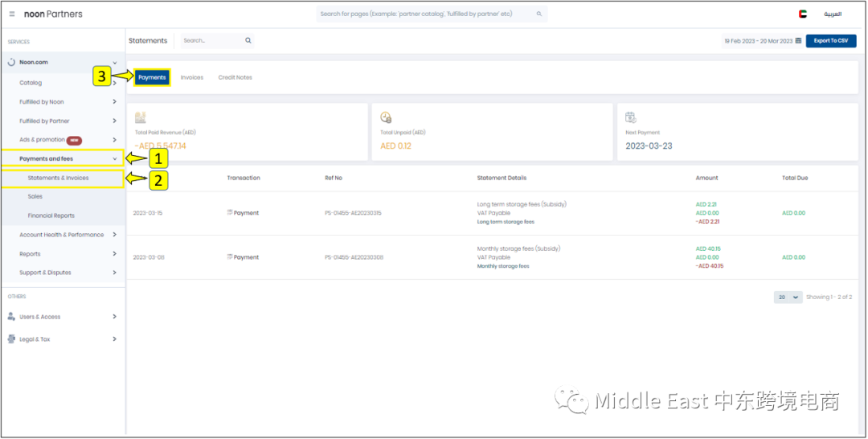This screenshot has height=439, width=868.
Task: Click the Noon.com loading circle icon
Action: pos(11,63)
